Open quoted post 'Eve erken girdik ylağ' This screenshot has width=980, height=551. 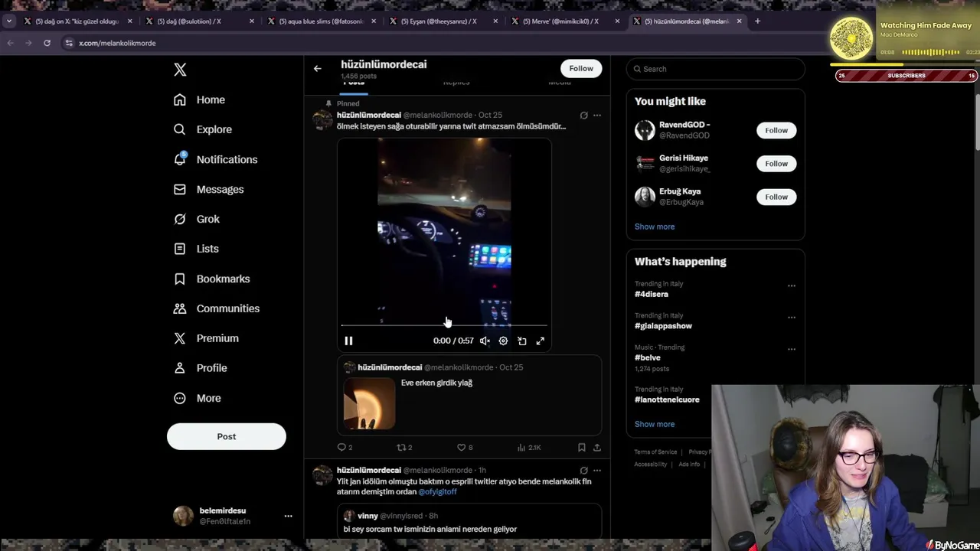tap(469, 395)
